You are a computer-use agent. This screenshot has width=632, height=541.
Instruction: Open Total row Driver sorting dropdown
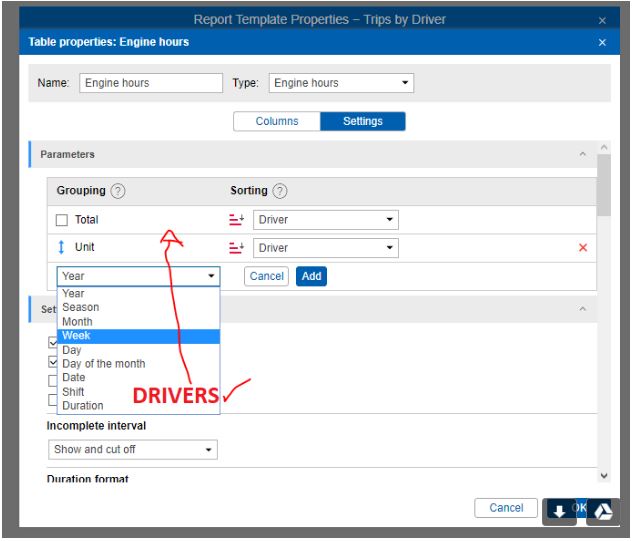pyautogui.click(x=325, y=220)
